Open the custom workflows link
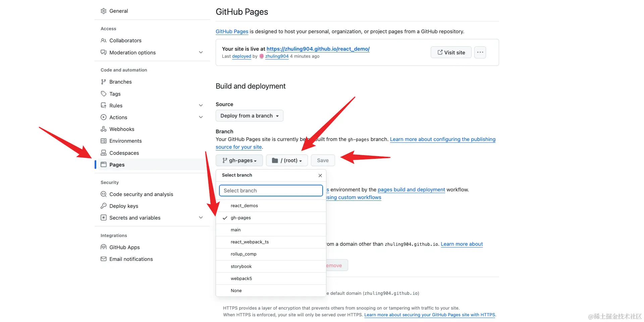 pos(354,197)
